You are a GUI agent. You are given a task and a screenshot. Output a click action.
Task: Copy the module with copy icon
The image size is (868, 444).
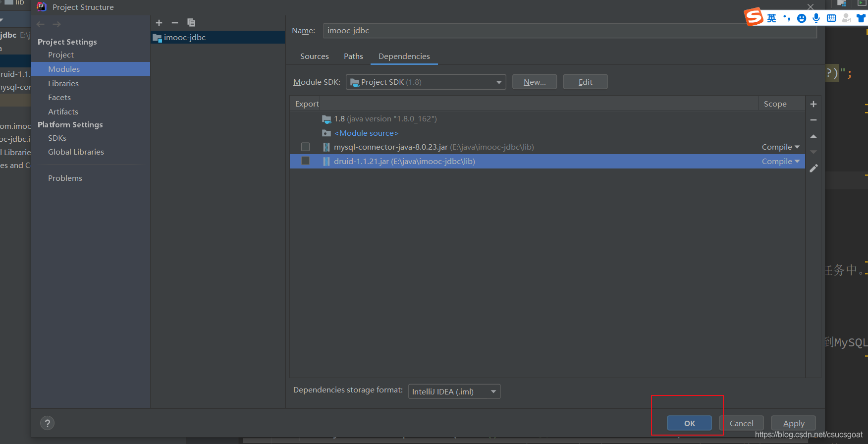pyautogui.click(x=191, y=23)
